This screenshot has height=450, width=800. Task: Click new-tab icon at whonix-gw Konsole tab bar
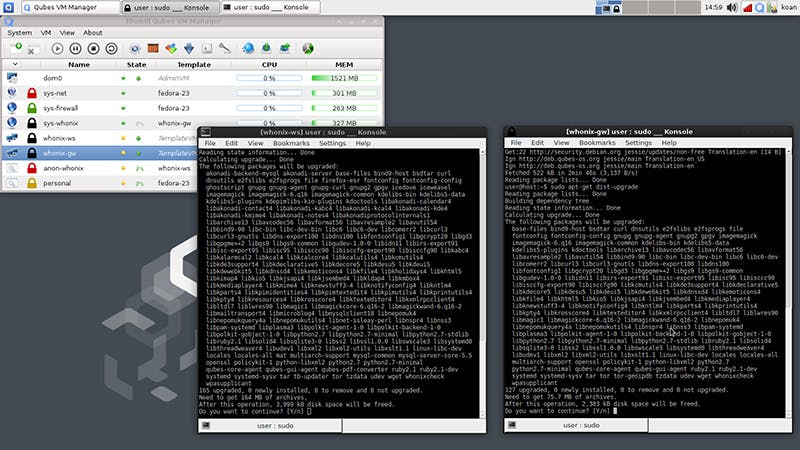tap(512, 425)
